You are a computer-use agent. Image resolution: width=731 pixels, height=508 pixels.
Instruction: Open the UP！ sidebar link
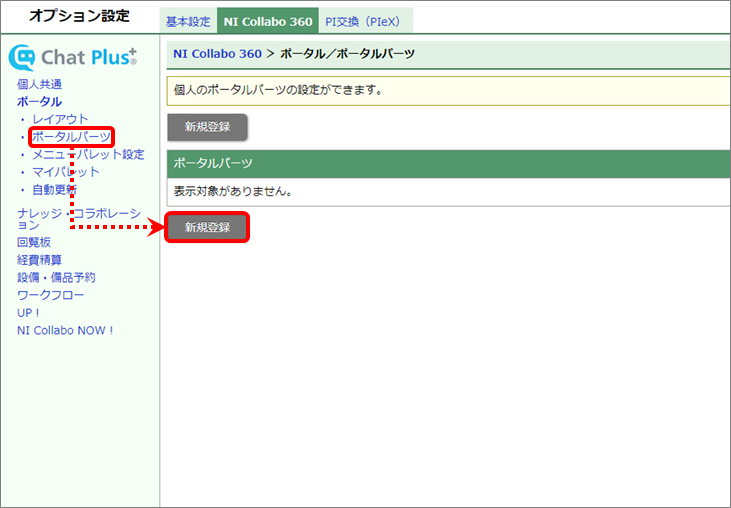point(28,313)
